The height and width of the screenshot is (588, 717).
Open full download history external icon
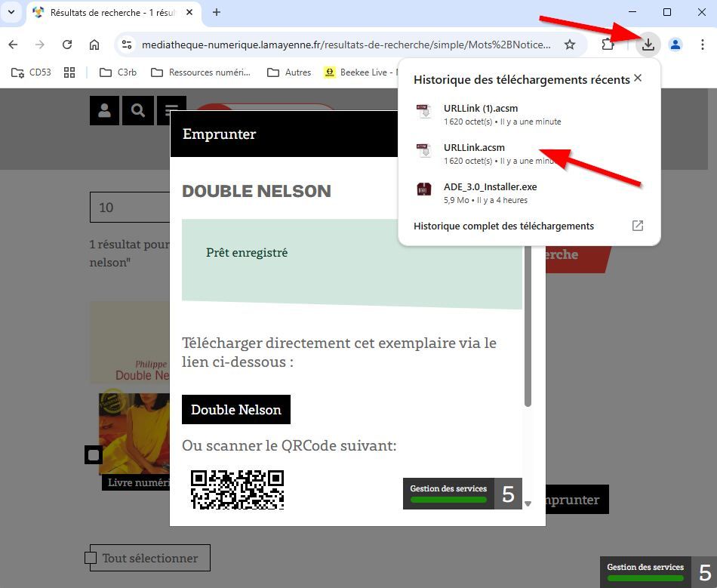pos(638,226)
